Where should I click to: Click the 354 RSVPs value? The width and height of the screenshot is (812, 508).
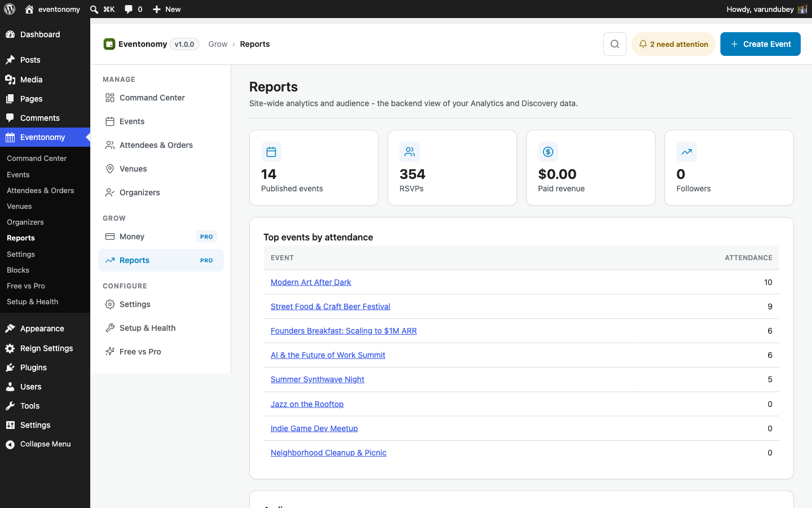(412, 174)
